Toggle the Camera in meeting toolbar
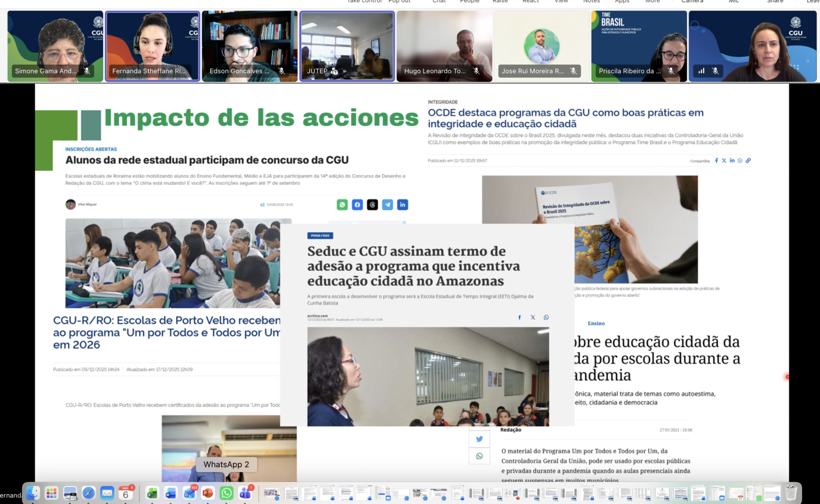Image resolution: width=820 pixels, height=504 pixels. pos(693,2)
